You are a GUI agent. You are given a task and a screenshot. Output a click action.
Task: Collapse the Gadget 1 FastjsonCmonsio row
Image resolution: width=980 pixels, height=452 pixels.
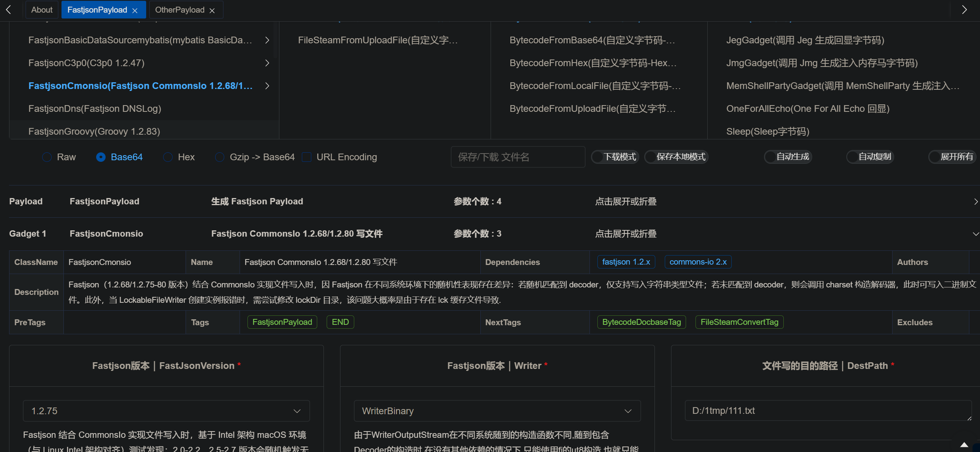click(x=975, y=234)
